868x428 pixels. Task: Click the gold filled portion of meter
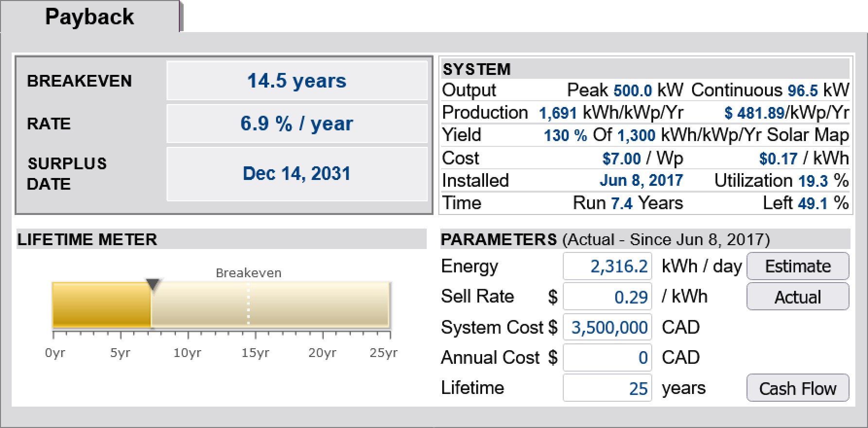101,304
